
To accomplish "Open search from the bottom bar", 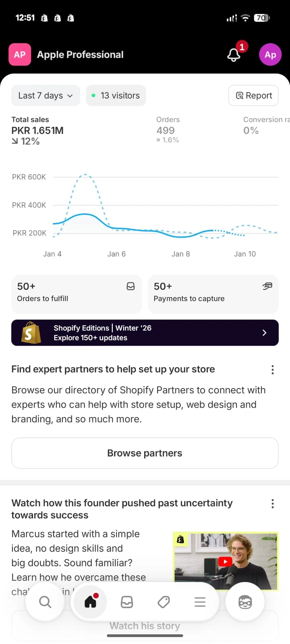I will point(45,602).
